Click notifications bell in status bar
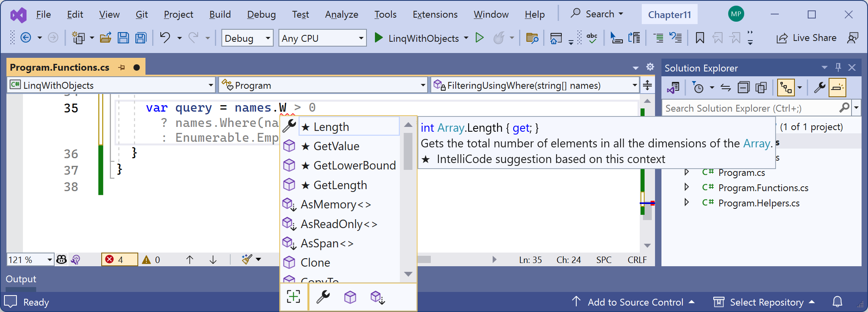 tap(837, 302)
